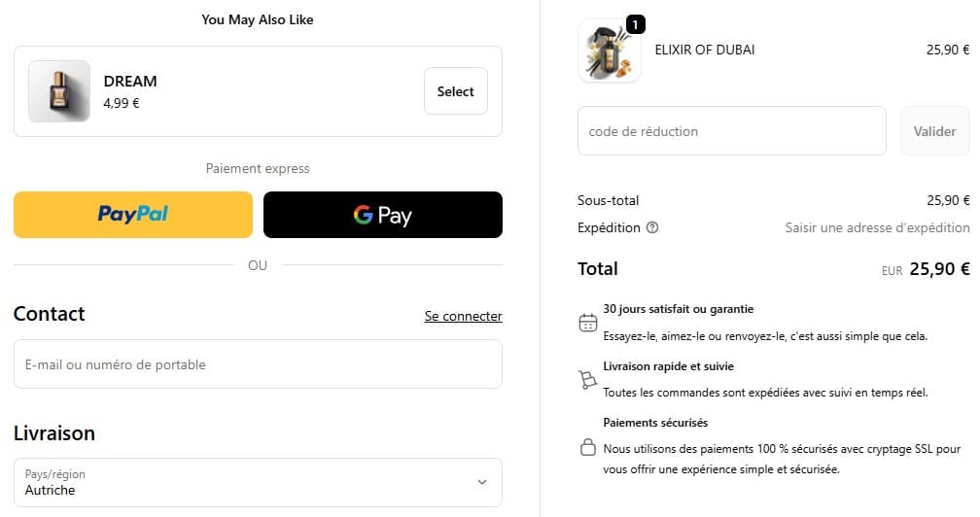Click the shipping help question mark icon

[x=652, y=228]
